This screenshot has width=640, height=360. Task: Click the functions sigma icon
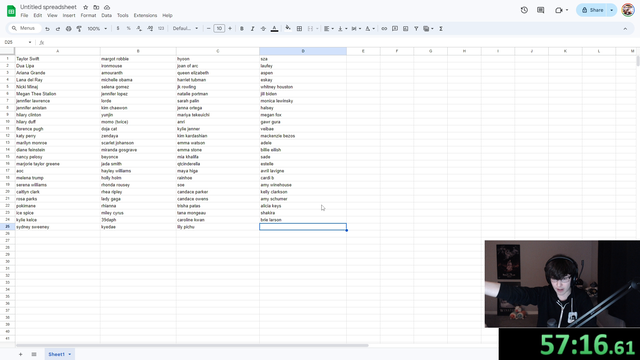[441, 29]
